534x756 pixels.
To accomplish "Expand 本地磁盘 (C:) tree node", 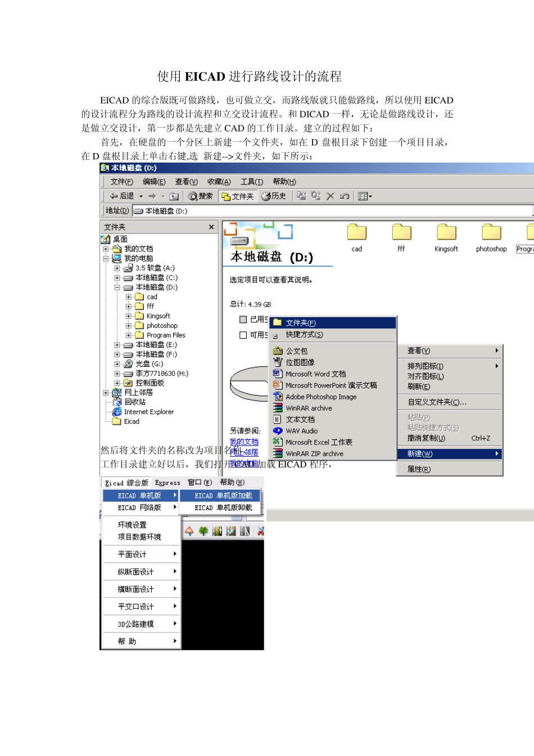I will click(117, 278).
